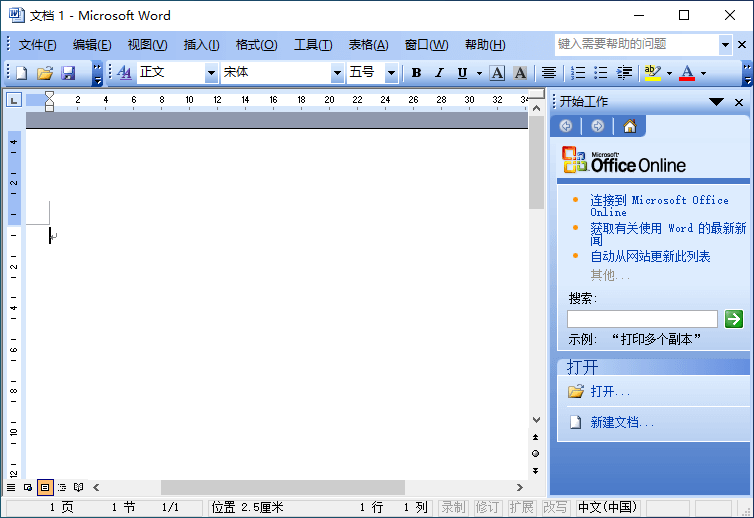Click task pane Back arrow icon
This screenshot has height=518, width=754.
coord(566,126)
